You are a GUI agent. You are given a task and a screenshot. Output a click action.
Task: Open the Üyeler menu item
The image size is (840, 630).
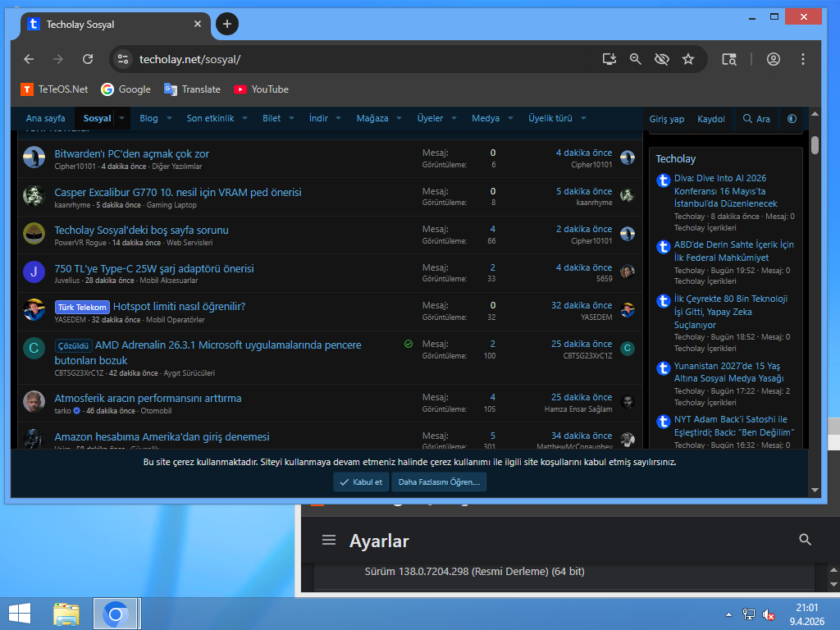[430, 118]
